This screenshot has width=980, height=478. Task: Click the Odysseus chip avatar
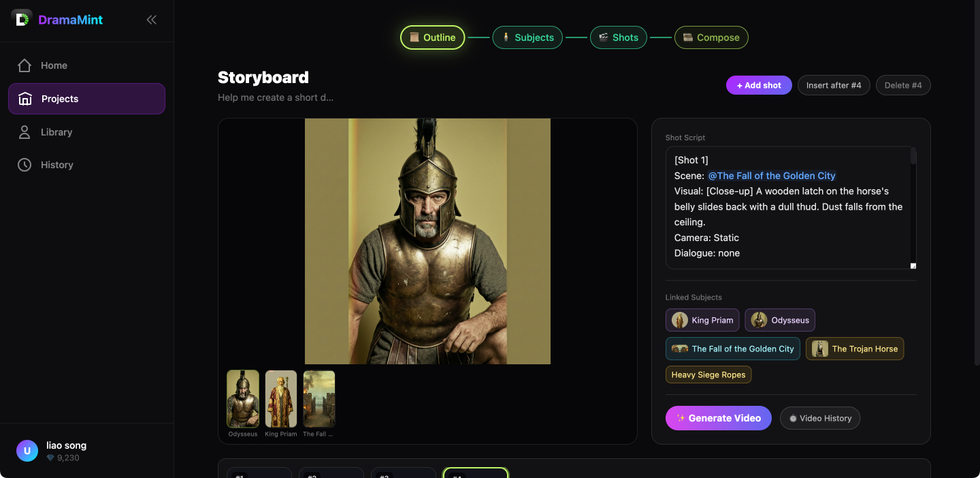[759, 320]
